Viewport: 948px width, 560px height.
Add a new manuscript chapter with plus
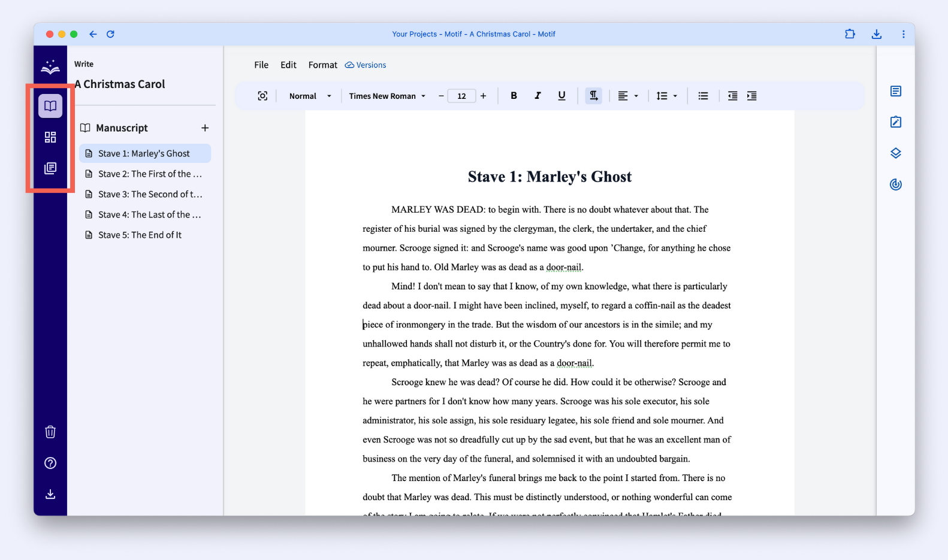[205, 128]
